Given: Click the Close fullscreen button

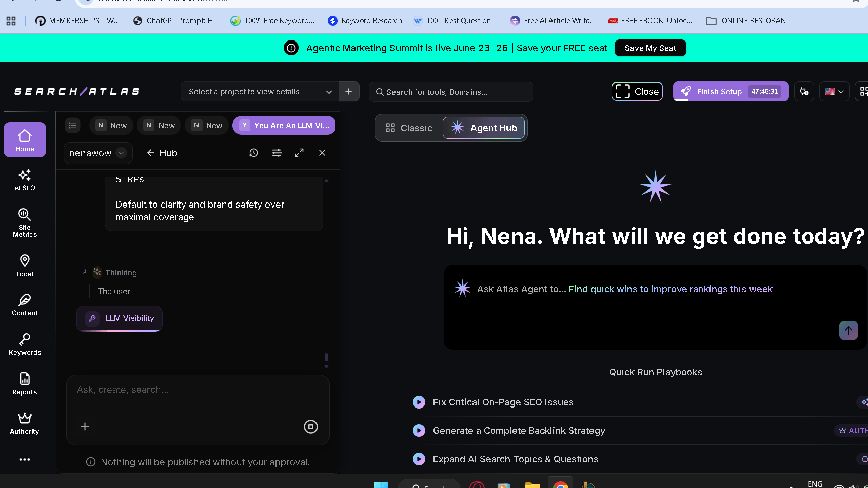Looking at the screenshot, I should pos(638,91).
